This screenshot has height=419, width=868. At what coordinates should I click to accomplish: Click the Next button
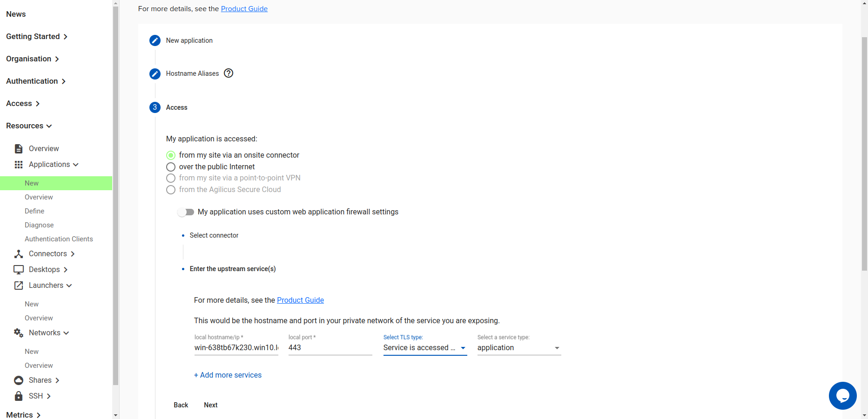point(210,405)
